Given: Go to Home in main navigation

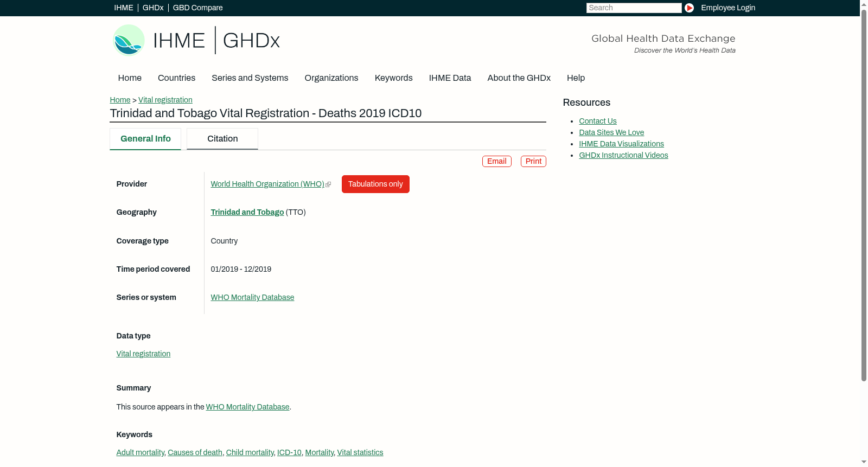Looking at the screenshot, I should click(130, 78).
